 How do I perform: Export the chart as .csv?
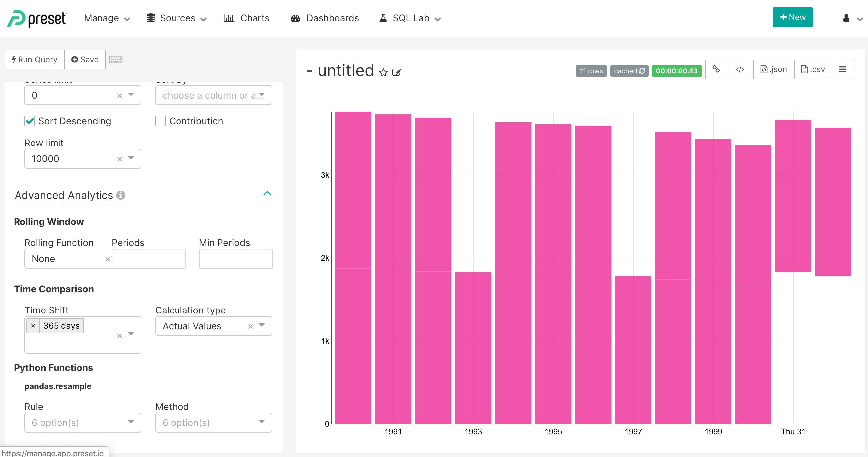812,69
